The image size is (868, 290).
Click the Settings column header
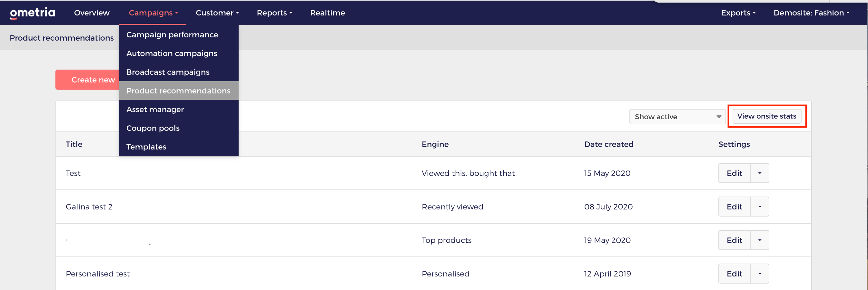(x=734, y=144)
